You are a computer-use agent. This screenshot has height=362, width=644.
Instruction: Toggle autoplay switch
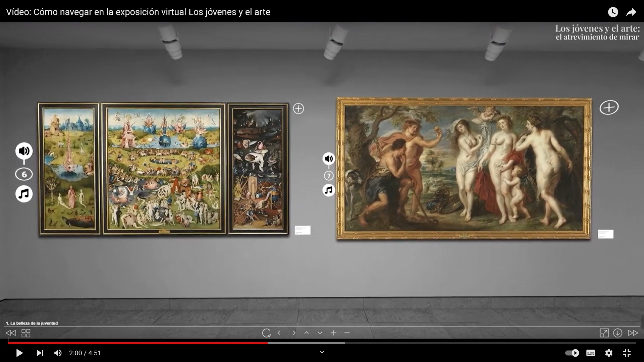(x=572, y=353)
